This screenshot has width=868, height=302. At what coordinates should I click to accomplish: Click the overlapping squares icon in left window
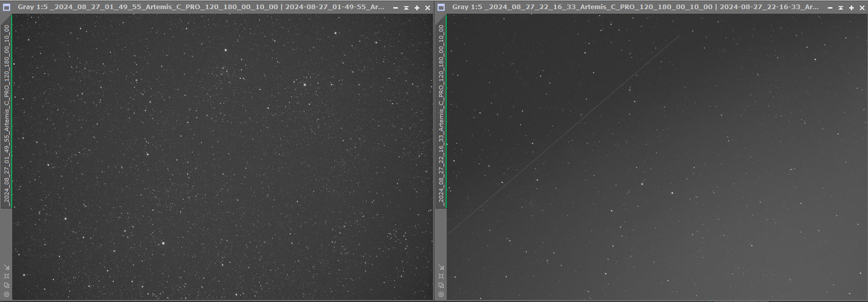(x=7, y=285)
